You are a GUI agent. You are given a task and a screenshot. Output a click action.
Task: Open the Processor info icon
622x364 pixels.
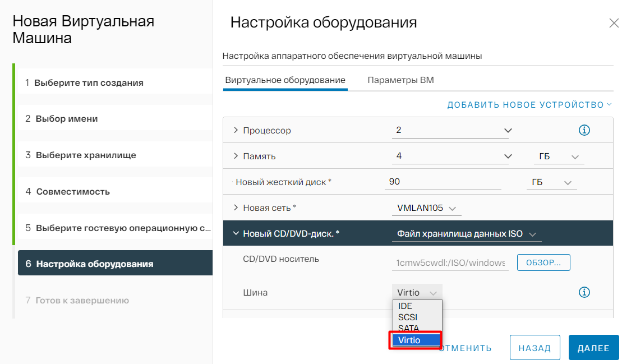tap(584, 130)
